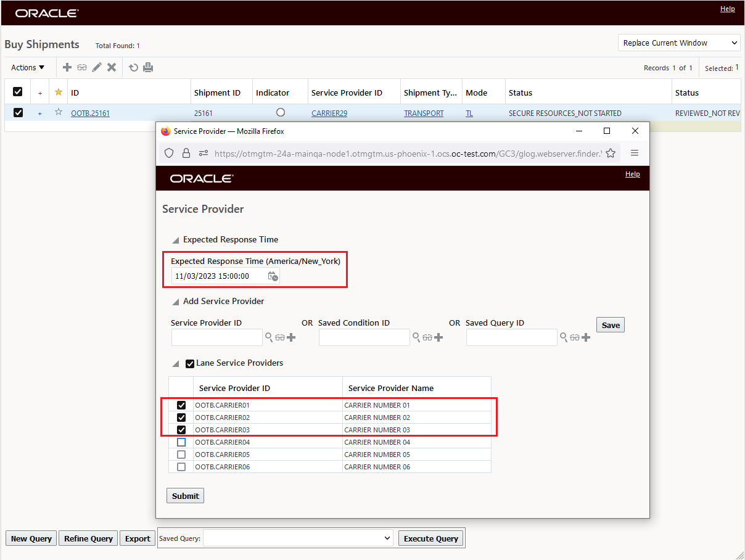This screenshot has height=560, width=745.
Task: Click the Delete X icon in Buy Shipments toolbar
Action: coord(112,67)
